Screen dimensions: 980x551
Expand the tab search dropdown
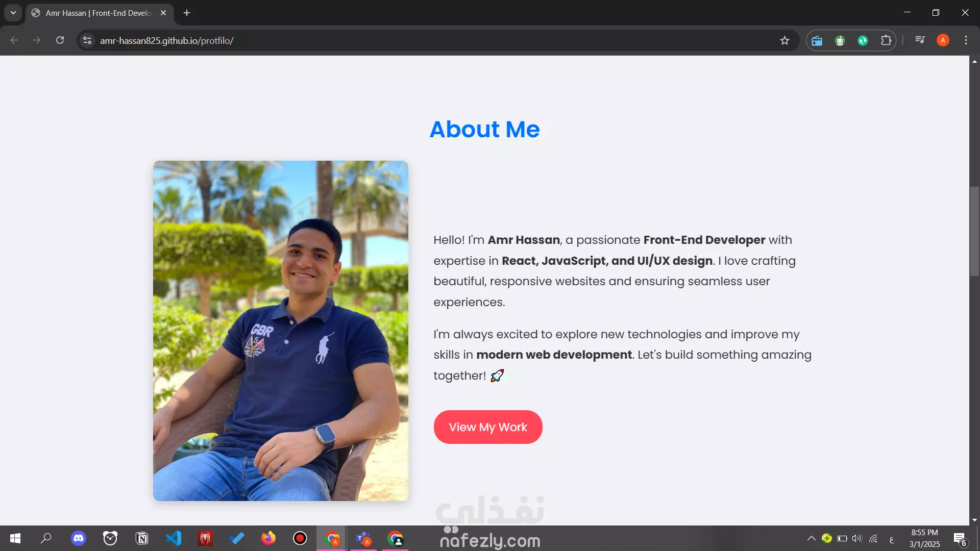pos(13,13)
